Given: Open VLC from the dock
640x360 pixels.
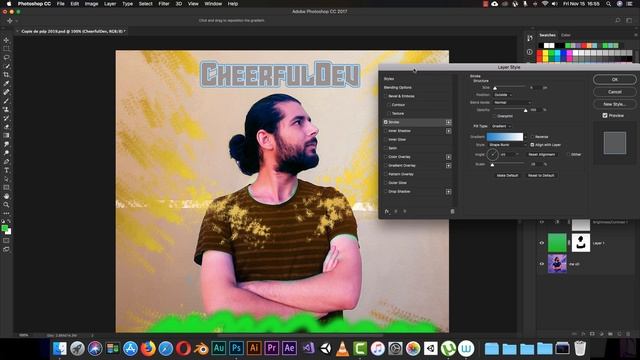Looking at the screenshot, I should [x=342, y=348].
